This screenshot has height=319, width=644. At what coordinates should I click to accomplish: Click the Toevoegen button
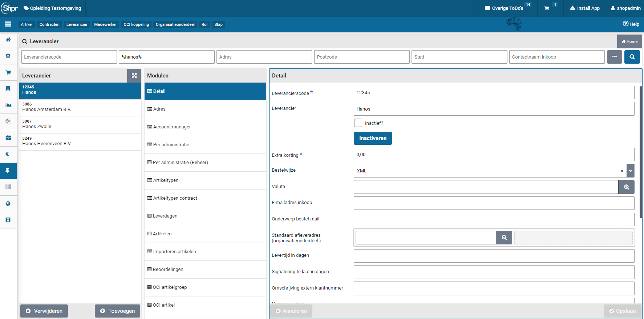[117, 311]
